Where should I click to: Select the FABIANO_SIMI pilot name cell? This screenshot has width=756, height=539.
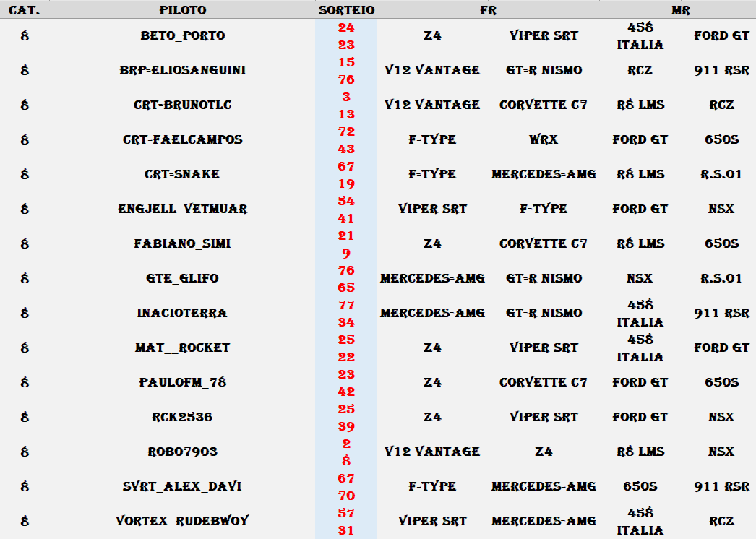(182, 244)
